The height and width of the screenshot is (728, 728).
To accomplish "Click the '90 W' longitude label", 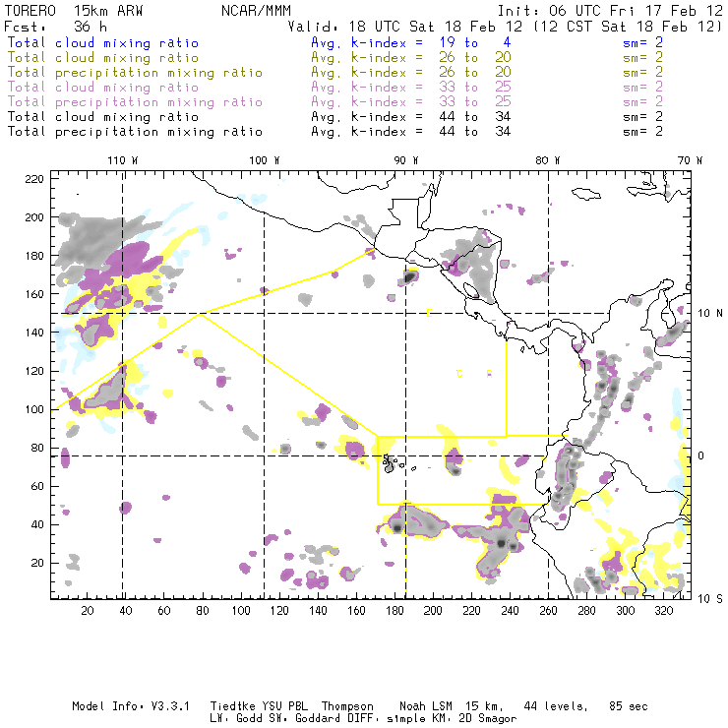I will tap(406, 160).
